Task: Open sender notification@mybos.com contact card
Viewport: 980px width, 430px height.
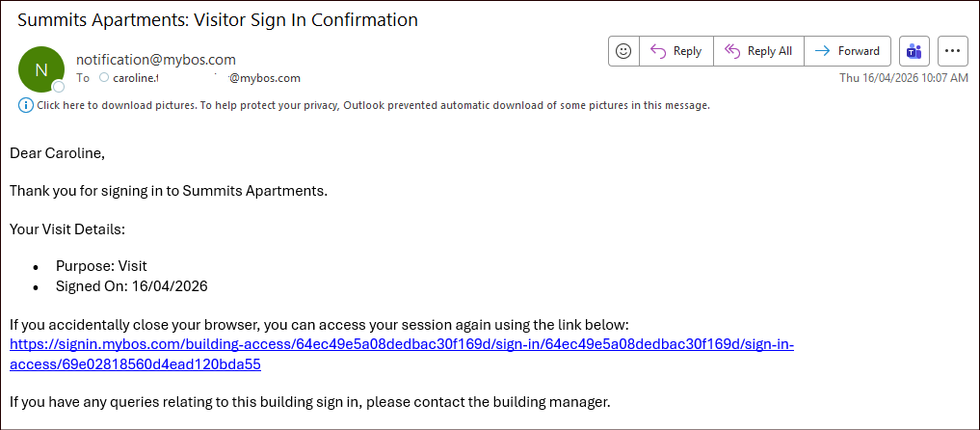Action: point(156,60)
